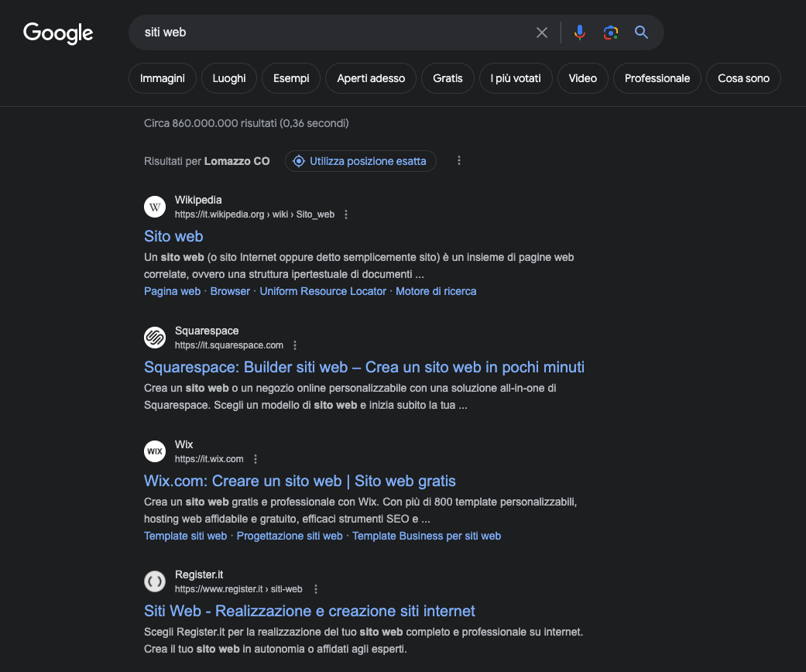Clear the search box with X icon
Screen dimensions: 806x672
tap(542, 33)
